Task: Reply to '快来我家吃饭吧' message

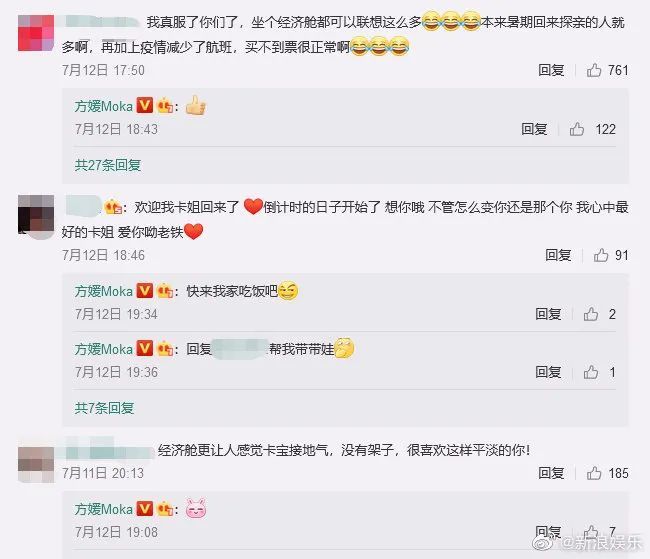Action: pos(548,314)
